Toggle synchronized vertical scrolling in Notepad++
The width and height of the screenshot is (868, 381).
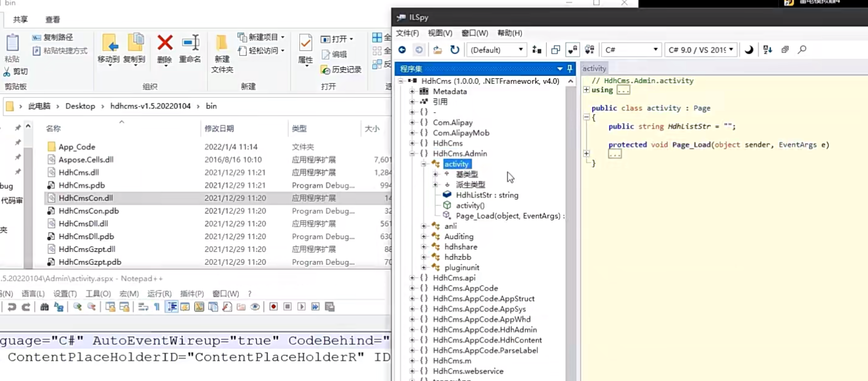110,307
